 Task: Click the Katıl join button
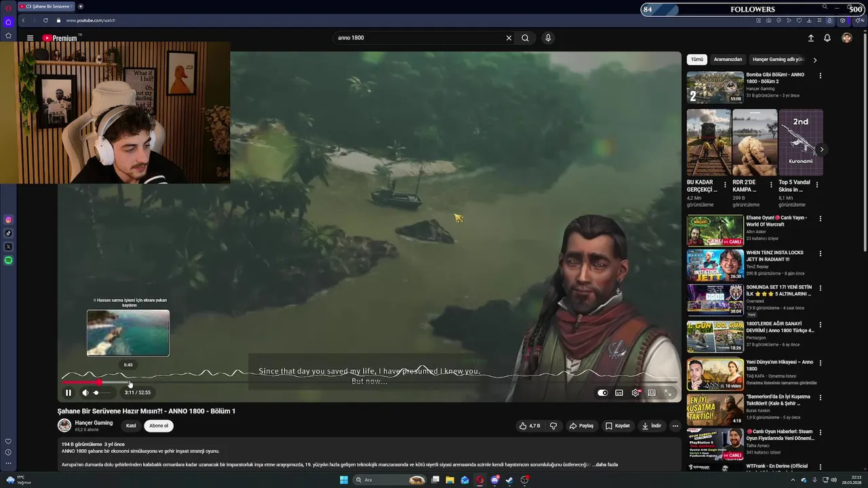pyautogui.click(x=131, y=426)
